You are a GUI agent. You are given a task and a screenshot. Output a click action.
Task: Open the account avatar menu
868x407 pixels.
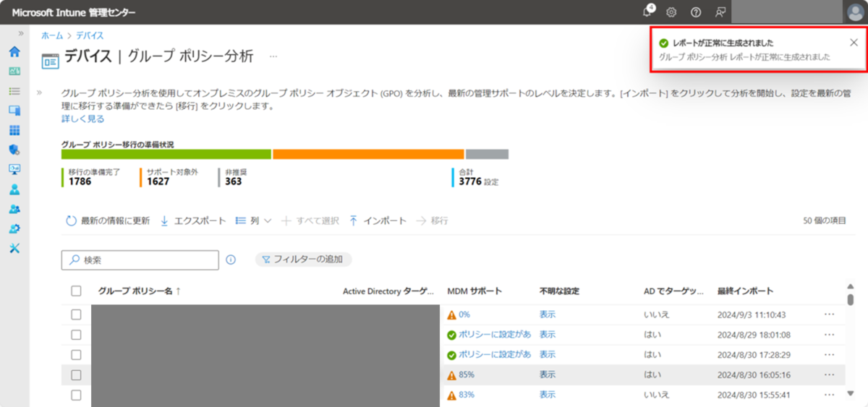(855, 12)
